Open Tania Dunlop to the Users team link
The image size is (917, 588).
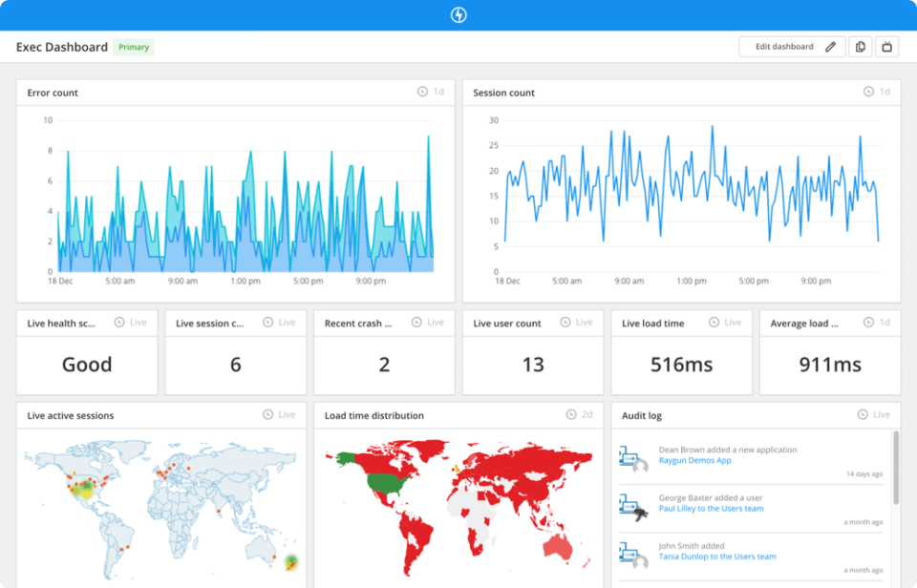point(717,556)
